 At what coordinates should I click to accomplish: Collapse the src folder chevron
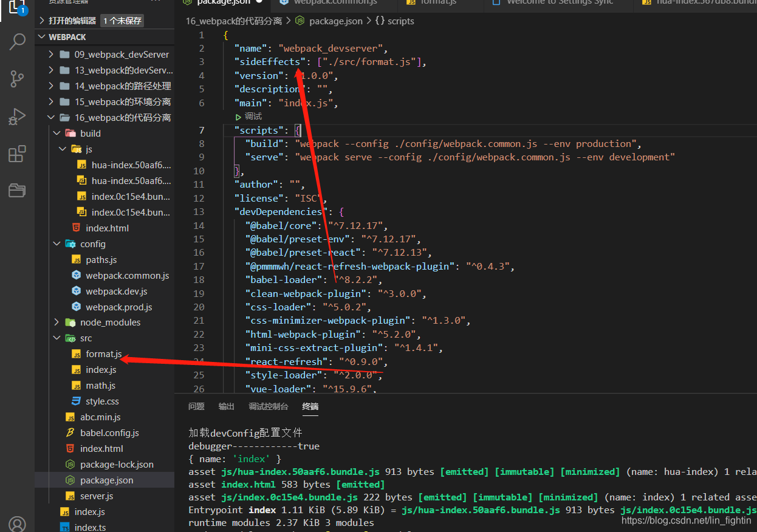tap(57, 338)
